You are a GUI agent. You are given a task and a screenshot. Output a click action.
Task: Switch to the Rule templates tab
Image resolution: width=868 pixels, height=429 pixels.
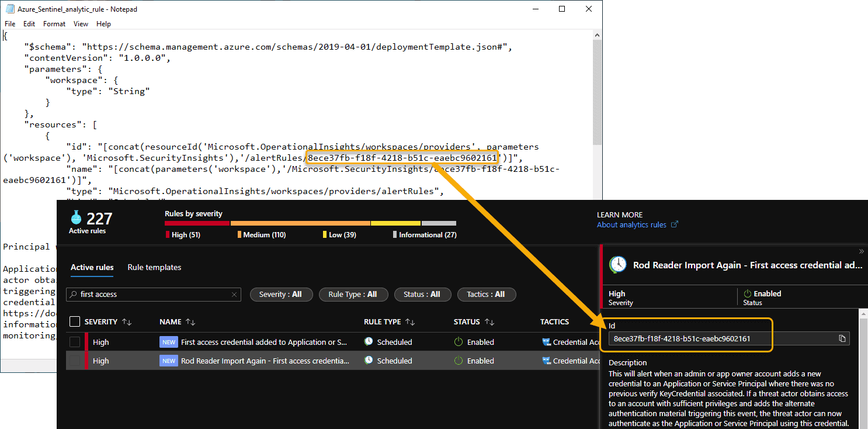tap(154, 267)
